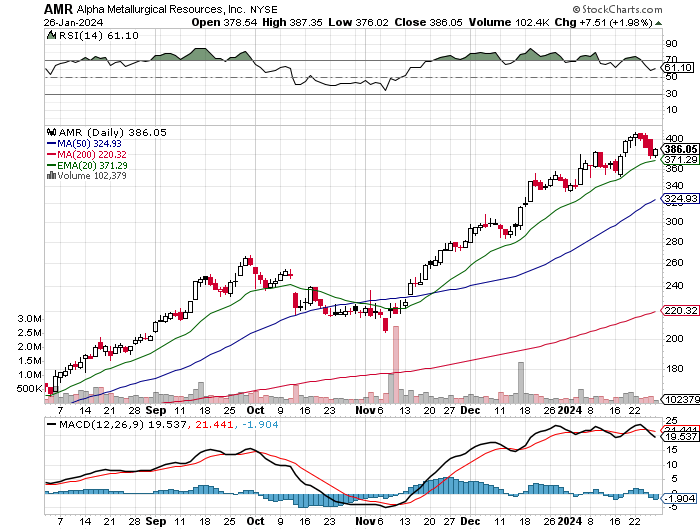Click the mid-December gray volume spike bar
This screenshot has height=530, width=700.
coord(521,383)
